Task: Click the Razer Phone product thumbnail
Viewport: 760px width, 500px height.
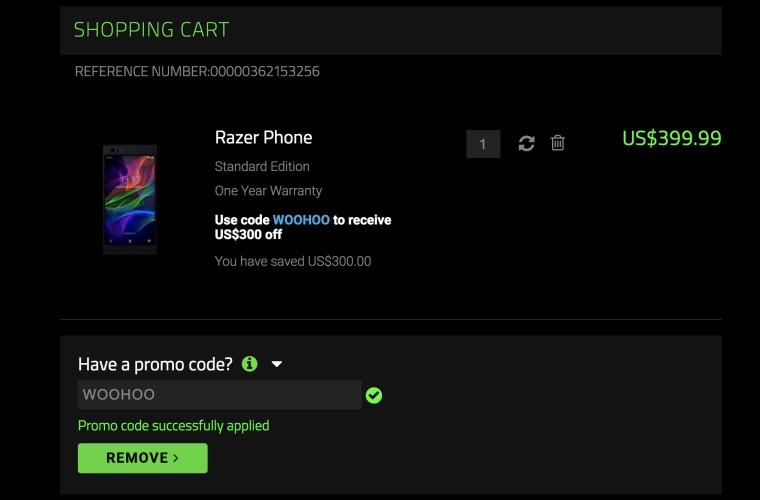Action: [130, 199]
